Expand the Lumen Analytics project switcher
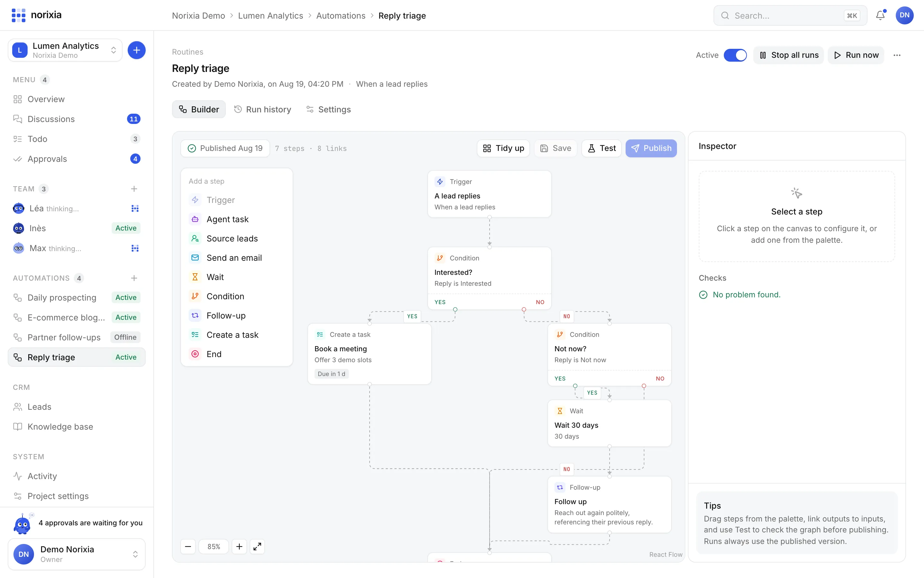924x578 pixels. pyautogui.click(x=65, y=50)
